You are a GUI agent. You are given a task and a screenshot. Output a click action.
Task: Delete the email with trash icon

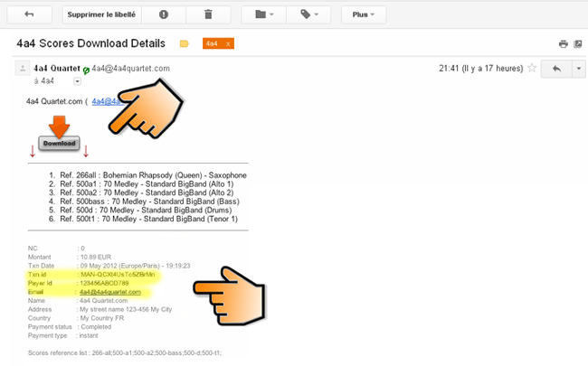click(207, 15)
